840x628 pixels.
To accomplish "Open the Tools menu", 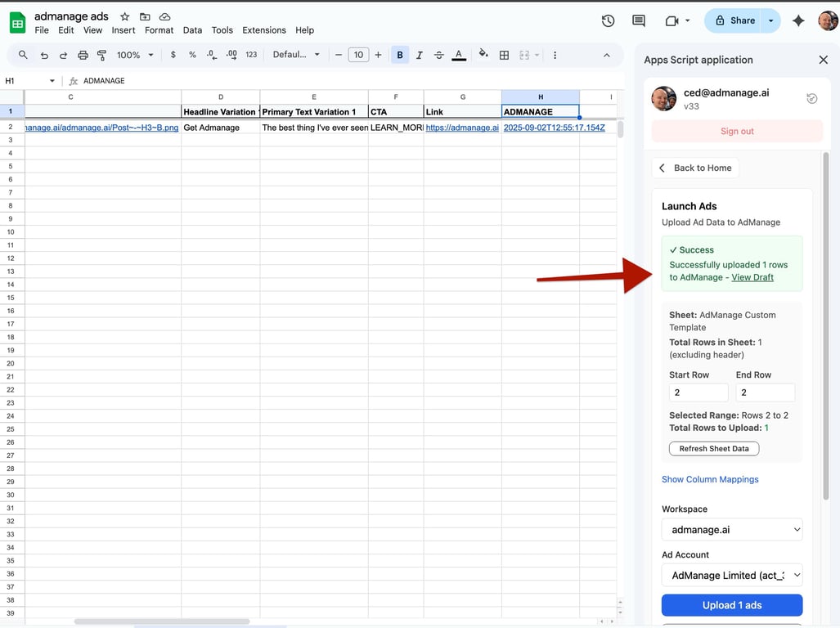I will 222,30.
